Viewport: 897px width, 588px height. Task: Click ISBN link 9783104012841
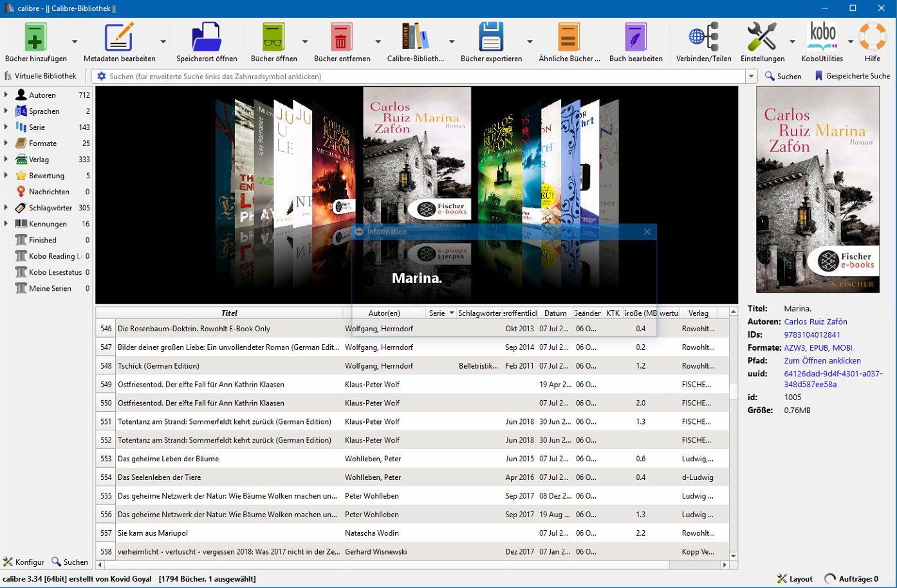[x=812, y=335]
